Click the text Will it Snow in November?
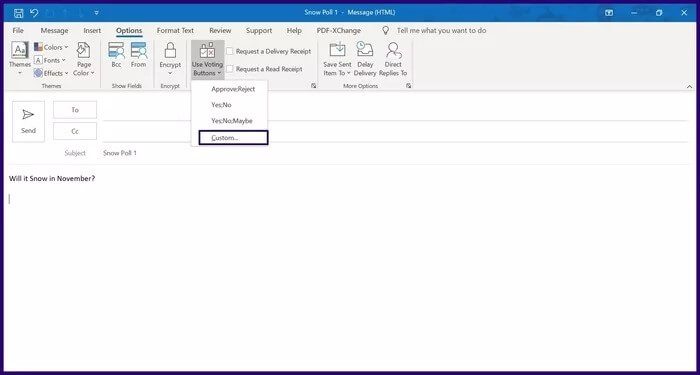 click(x=52, y=179)
